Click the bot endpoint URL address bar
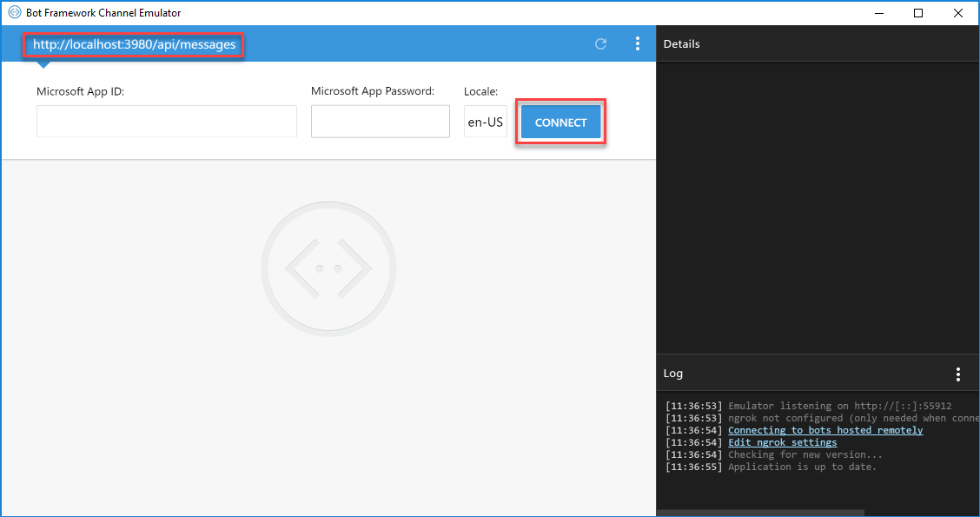The image size is (980, 517). coord(135,44)
